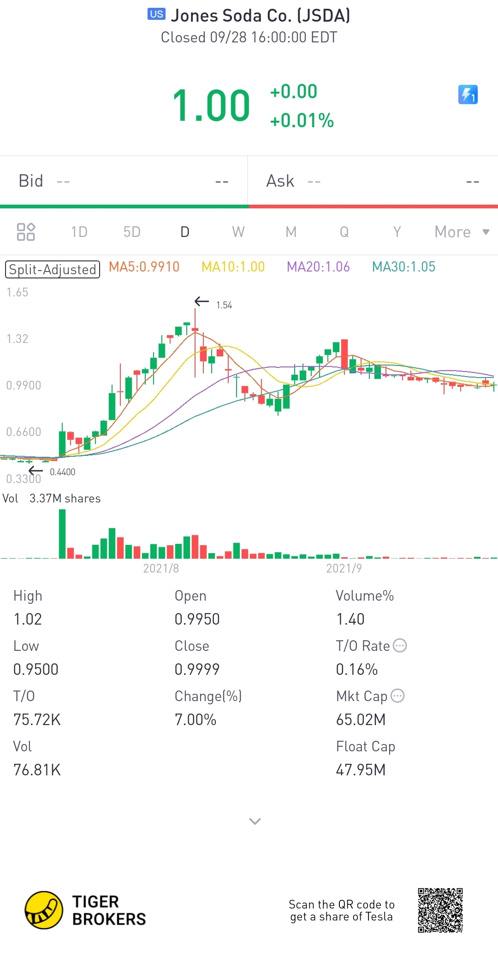Tap the Closed 09/28 16:00:00 EDT status

(x=249, y=37)
